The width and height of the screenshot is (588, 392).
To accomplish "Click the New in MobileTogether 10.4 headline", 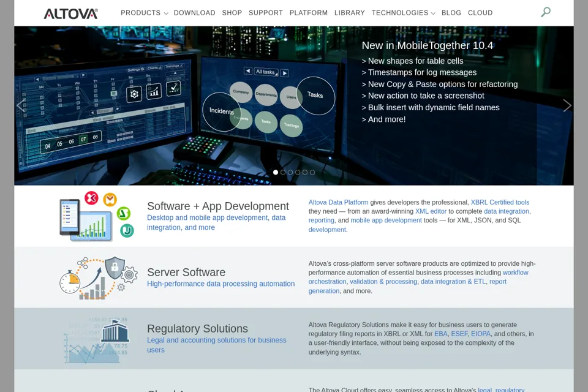I will click(428, 45).
